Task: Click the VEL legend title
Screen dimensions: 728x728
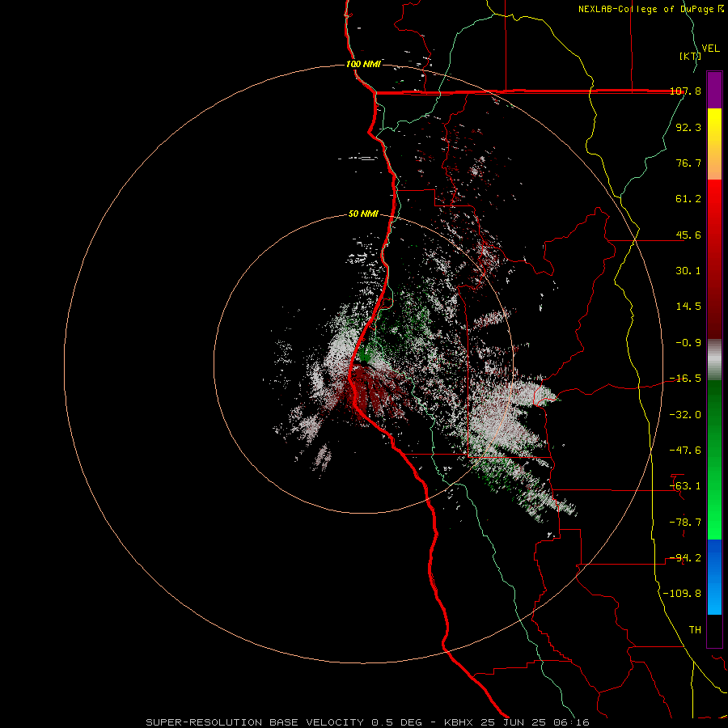Action: coord(711,48)
